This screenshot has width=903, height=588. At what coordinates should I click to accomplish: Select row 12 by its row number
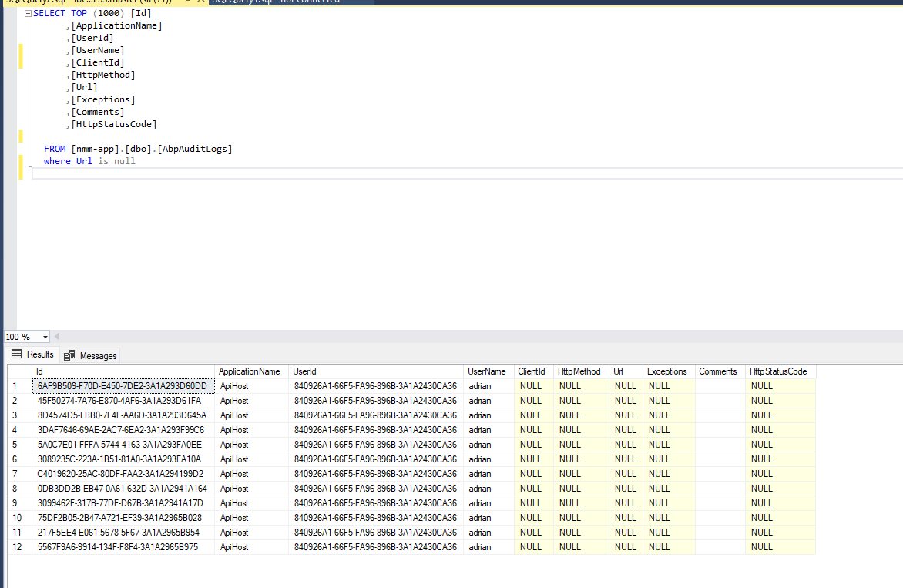15,547
